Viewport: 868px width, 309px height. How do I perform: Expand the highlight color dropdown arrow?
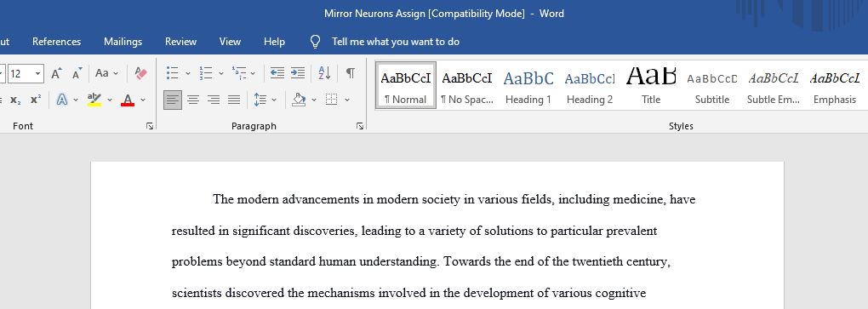[x=110, y=100]
